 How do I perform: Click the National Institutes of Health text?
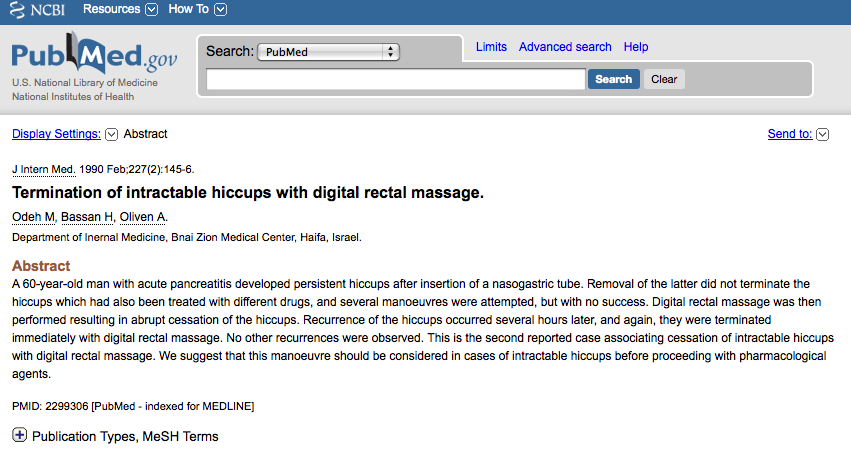pyautogui.click(x=73, y=97)
